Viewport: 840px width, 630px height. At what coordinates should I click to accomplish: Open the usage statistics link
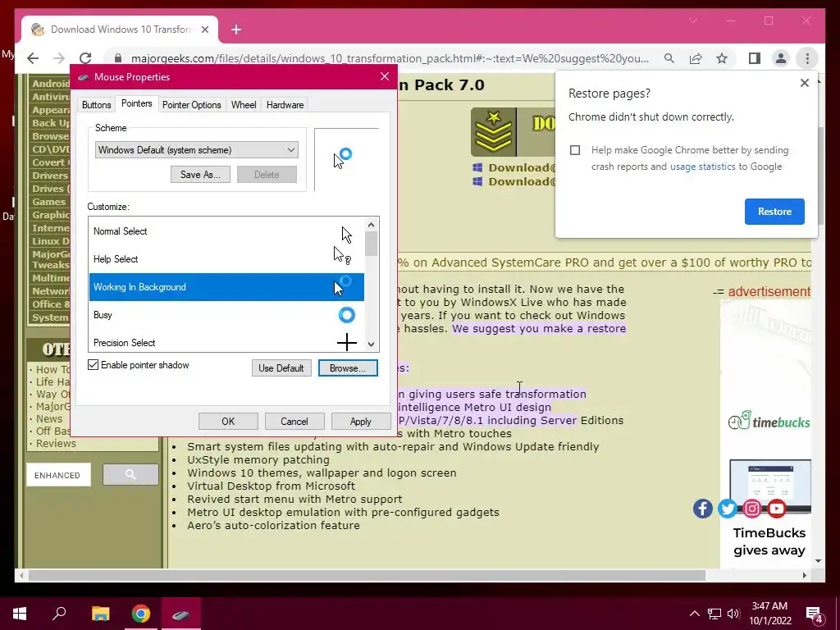pyautogui.click(x=702, y=167)
